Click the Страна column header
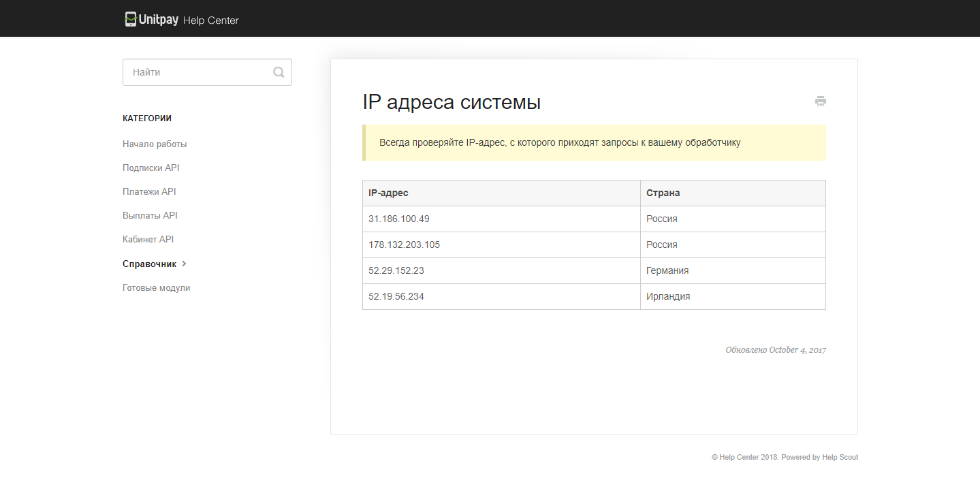This screenshot has height=489, width=980. click(x=663, y=193)
